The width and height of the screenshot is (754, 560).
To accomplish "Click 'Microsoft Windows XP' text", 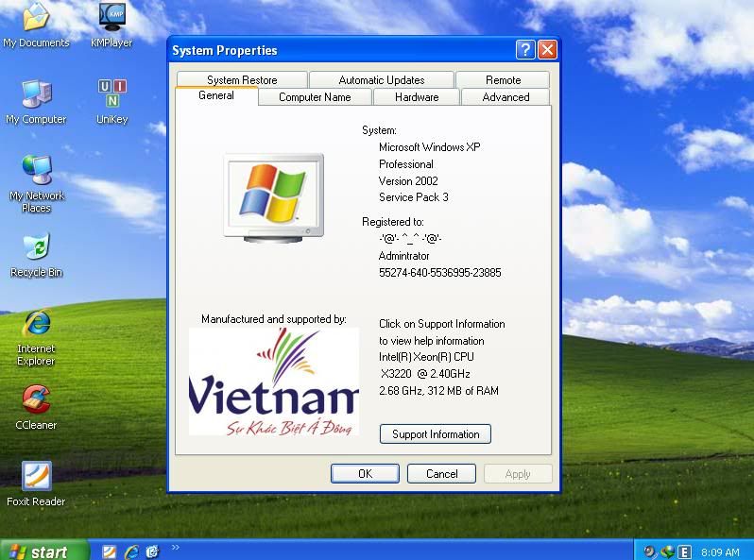I will 429,147.
